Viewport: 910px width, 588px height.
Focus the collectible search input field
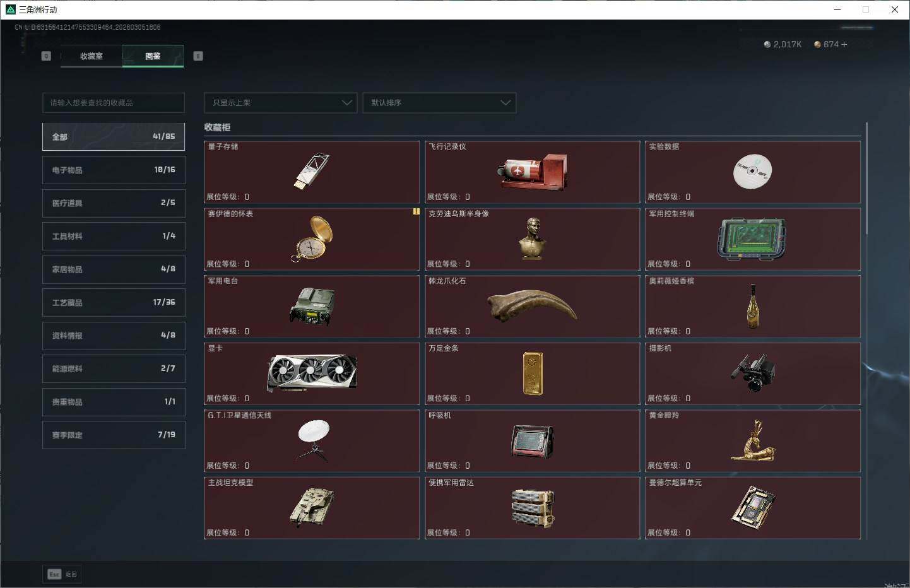(114, 103)
